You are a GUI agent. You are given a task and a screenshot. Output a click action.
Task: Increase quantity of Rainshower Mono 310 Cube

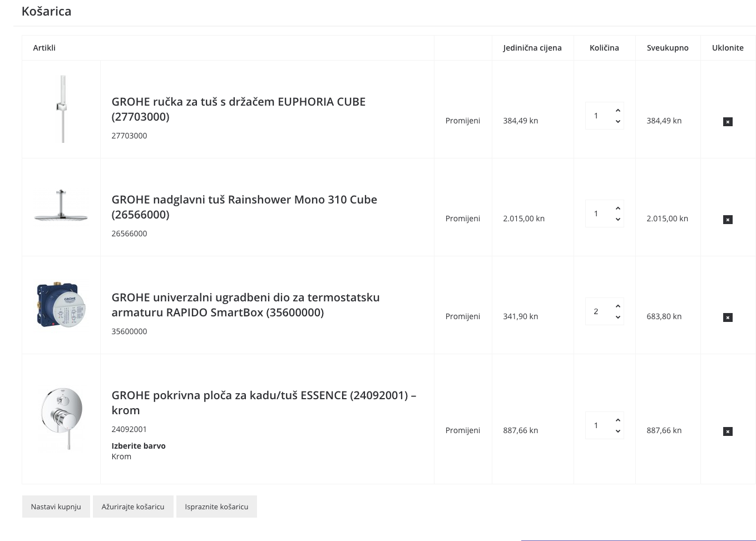point(617,209)
